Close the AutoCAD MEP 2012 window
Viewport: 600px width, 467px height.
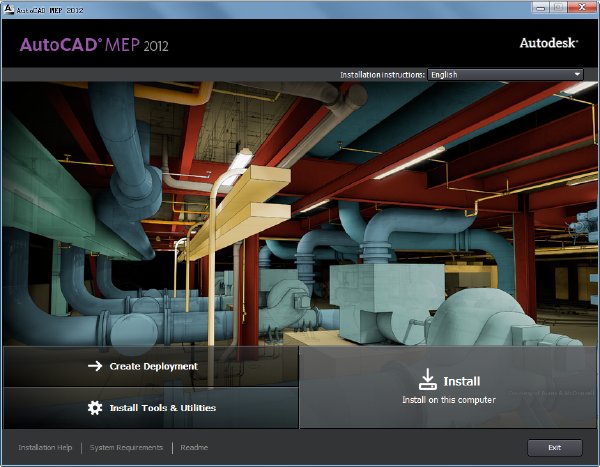(x=582, y=7)
